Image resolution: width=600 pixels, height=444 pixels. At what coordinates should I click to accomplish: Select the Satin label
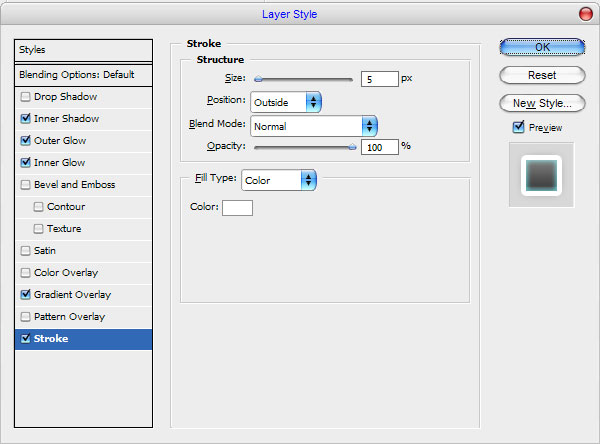(45, 251)
